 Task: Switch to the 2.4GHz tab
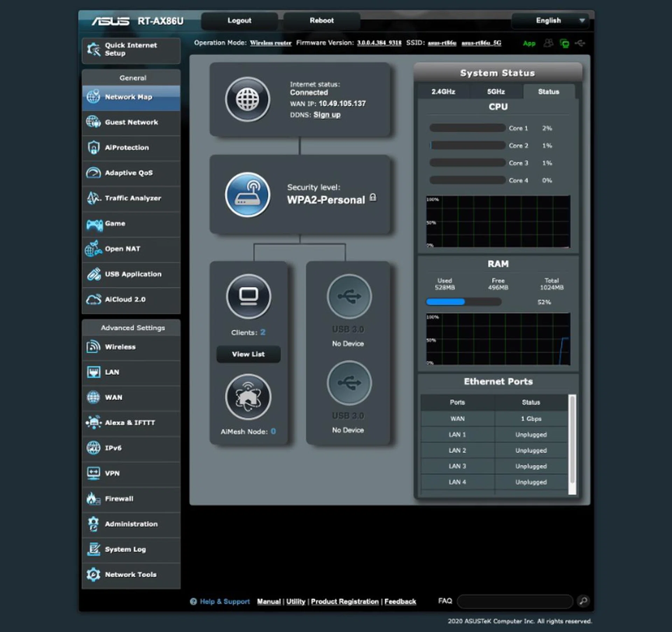pyautogui.click(x=443, y=92)
